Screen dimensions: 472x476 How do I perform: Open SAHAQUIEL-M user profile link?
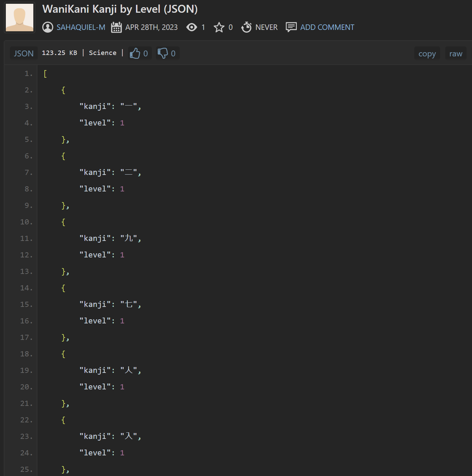tap(81, 27)
